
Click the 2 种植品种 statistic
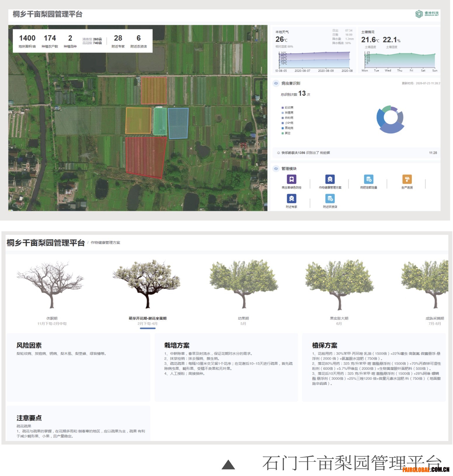(x=70, y=41)
